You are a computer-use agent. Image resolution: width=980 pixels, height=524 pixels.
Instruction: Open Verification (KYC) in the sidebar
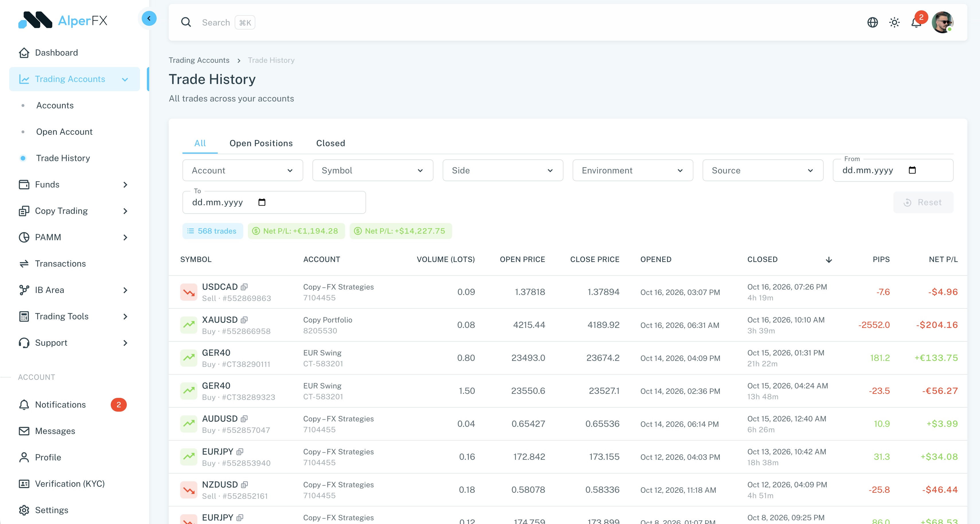point(75,484)
